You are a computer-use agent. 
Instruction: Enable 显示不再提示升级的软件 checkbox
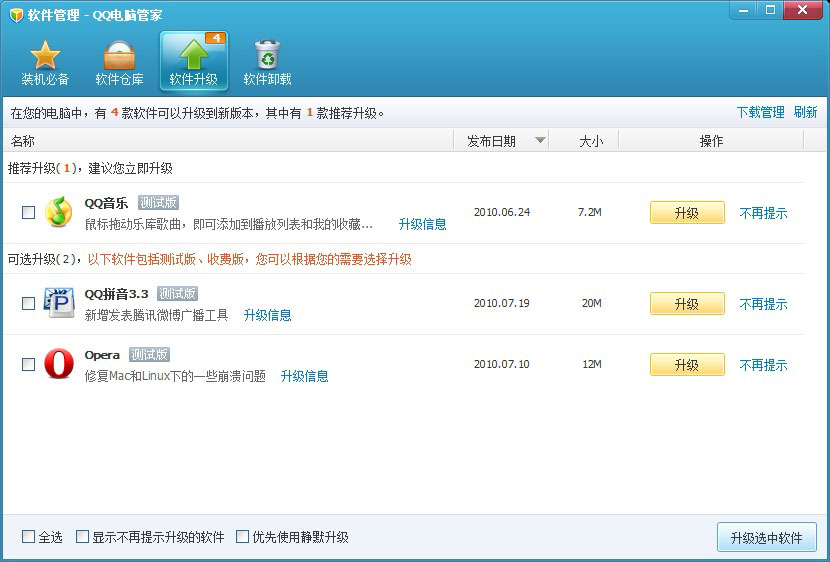(83, 537)
